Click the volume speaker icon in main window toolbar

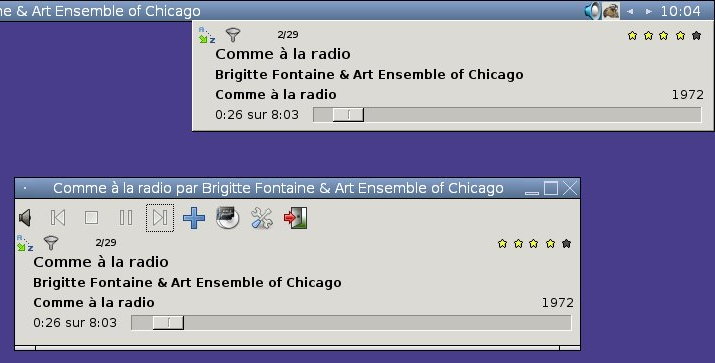pos(26,218)
